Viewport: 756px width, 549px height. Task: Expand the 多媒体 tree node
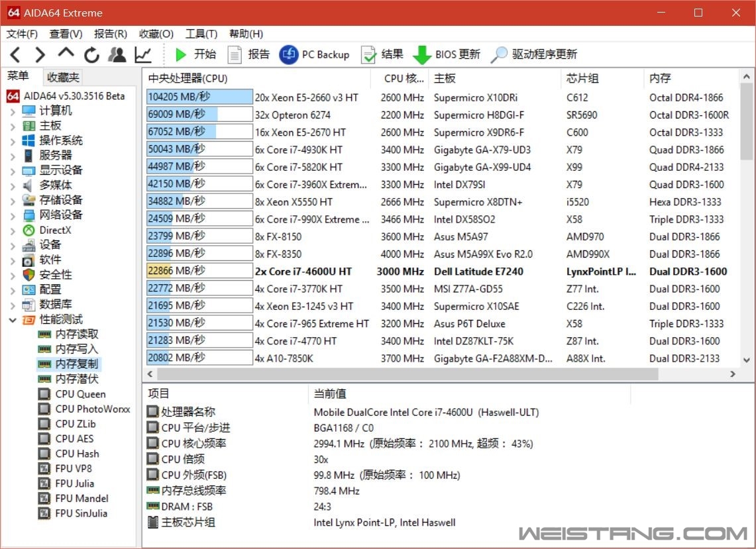pos(13,187)
